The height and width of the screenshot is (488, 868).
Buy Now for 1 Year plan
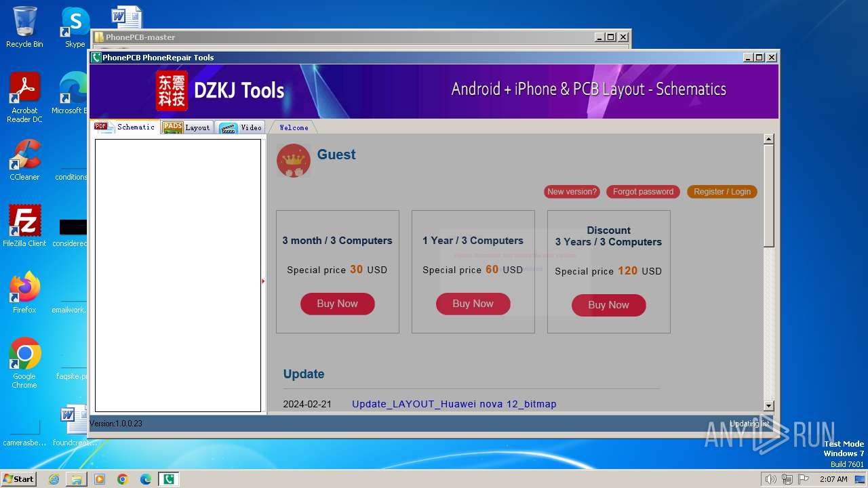point(473,304)
